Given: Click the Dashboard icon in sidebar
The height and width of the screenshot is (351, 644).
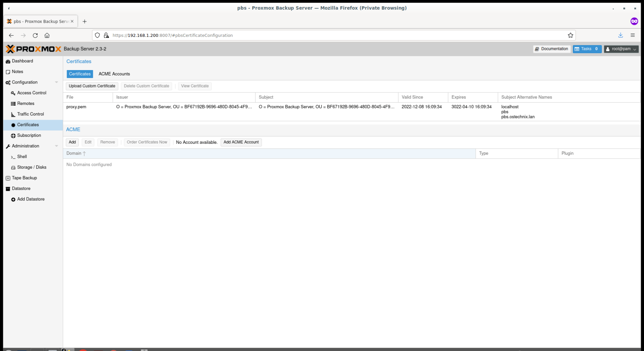Looking at the screenshot, I should pyautogui.click(x=8, y=61).
